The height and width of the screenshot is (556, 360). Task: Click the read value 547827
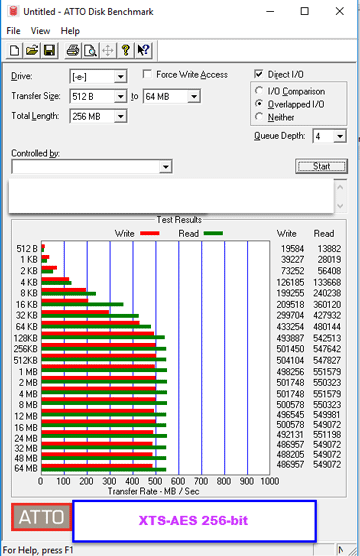327,360
